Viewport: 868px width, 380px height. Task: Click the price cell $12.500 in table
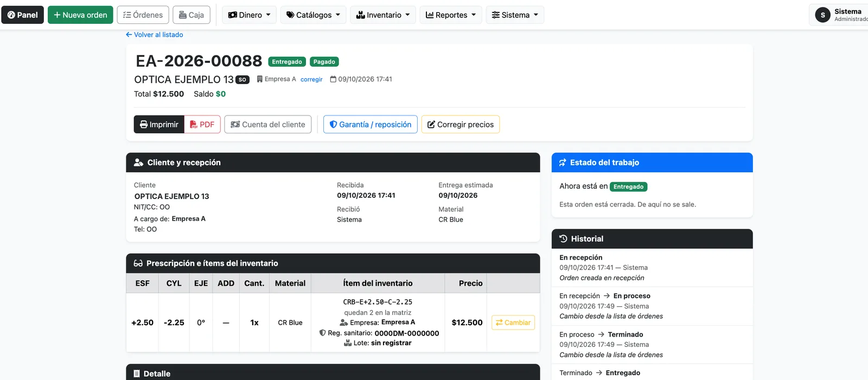(x=467, y=323)
